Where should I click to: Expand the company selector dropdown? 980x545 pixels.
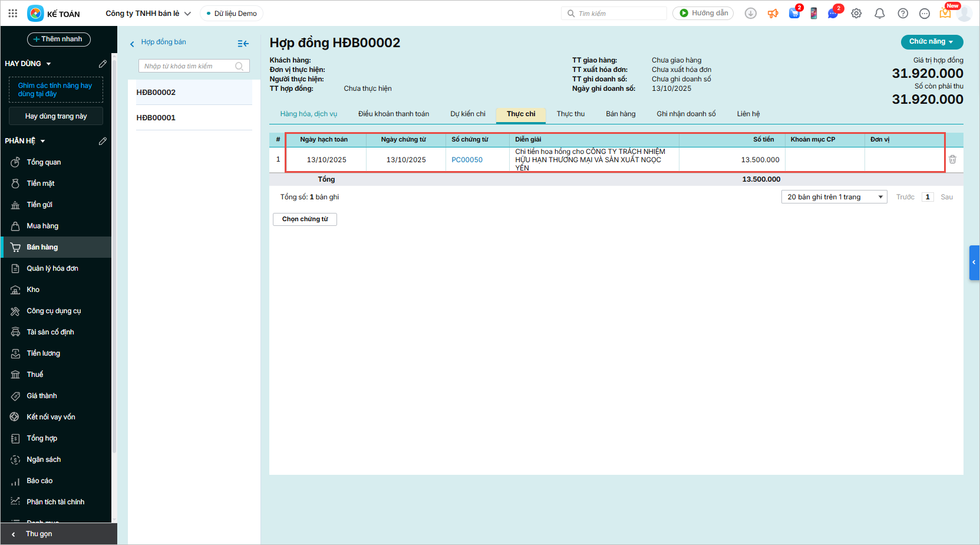188,14
